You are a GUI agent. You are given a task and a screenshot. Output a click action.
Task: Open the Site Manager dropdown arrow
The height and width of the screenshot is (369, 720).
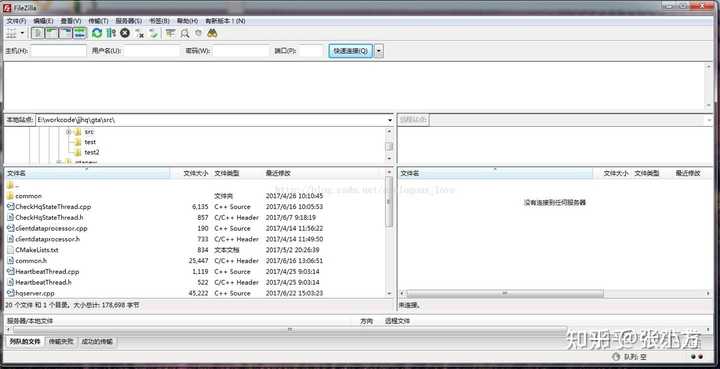(22, 33)
